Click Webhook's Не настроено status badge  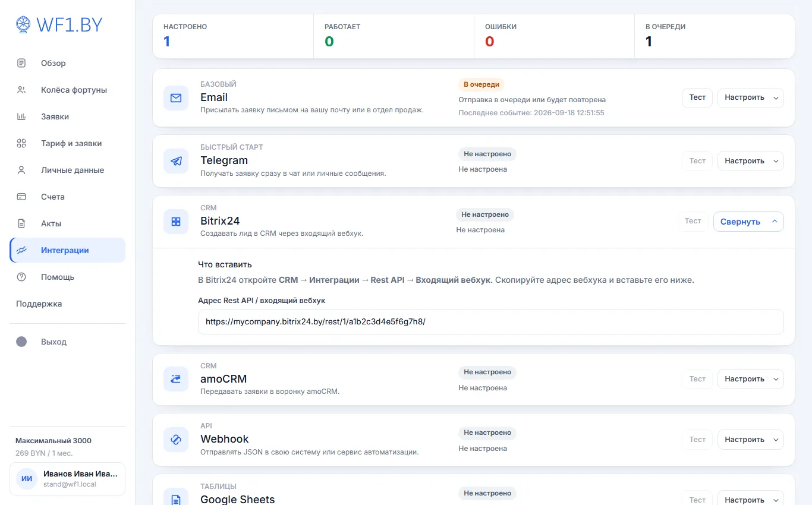(x=487, y=433)
